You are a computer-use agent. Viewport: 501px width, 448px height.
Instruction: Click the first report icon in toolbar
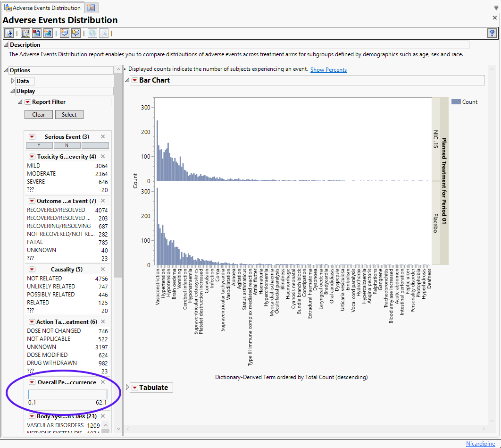click(x=8, y=33)
